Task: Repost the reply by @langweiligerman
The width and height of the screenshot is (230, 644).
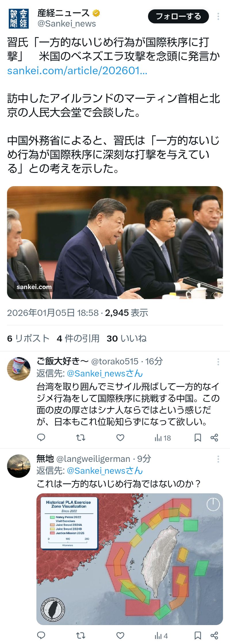Action: tap(80, 635)
